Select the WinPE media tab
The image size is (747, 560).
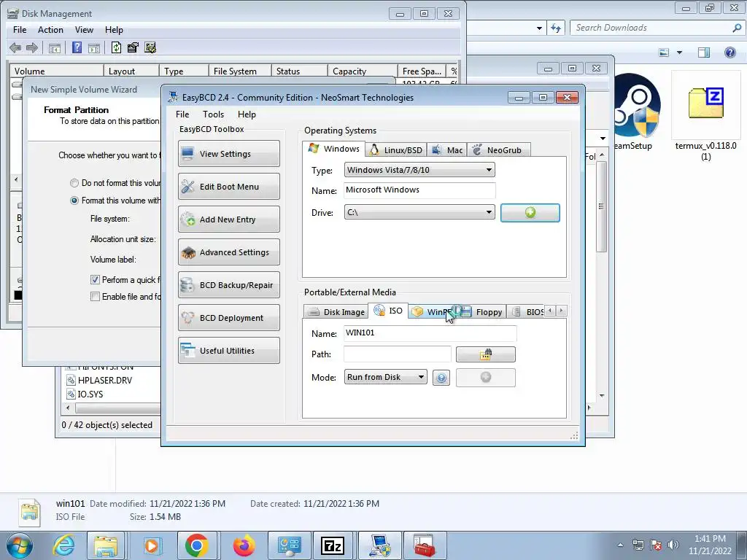coord(431,312)
